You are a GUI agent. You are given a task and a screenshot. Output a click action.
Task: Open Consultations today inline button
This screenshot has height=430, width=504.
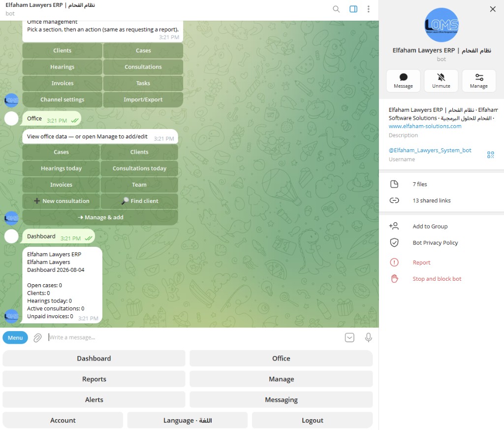pyautogui.click(x=139, y=168)
